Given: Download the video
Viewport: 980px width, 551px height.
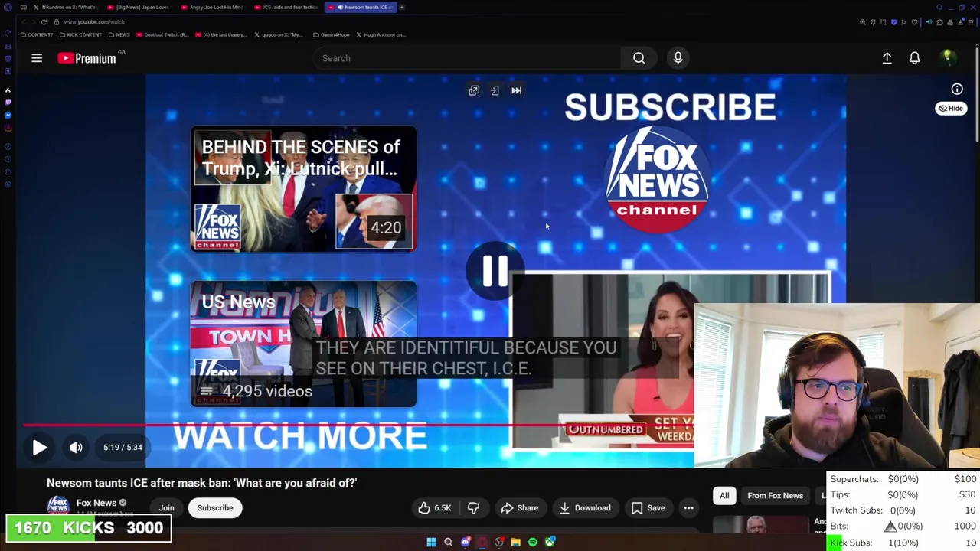Looking at the screenshot, I should [584, 508].
